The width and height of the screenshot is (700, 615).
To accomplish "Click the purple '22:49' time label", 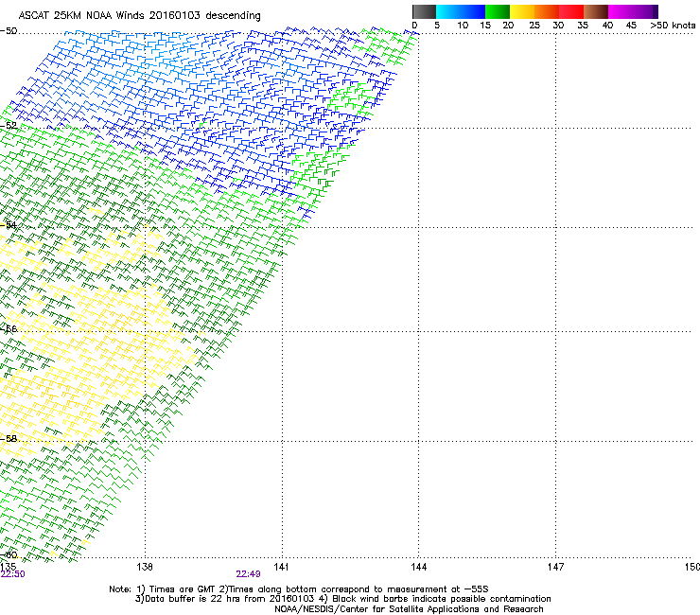I will (x=248, y=574).
